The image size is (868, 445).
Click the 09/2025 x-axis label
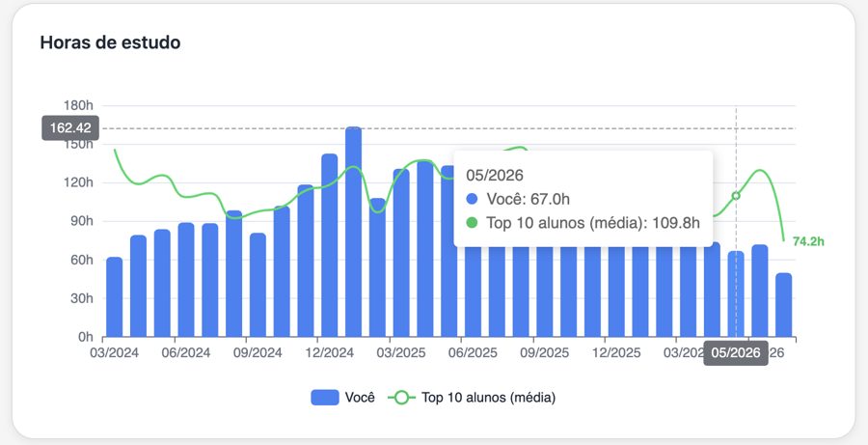coord(545,353)
